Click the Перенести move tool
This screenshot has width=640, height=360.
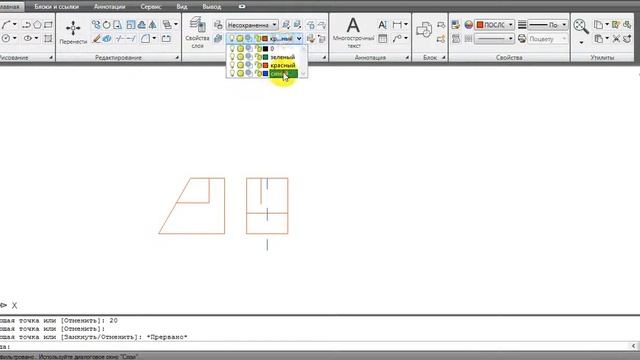coord(73,32)
